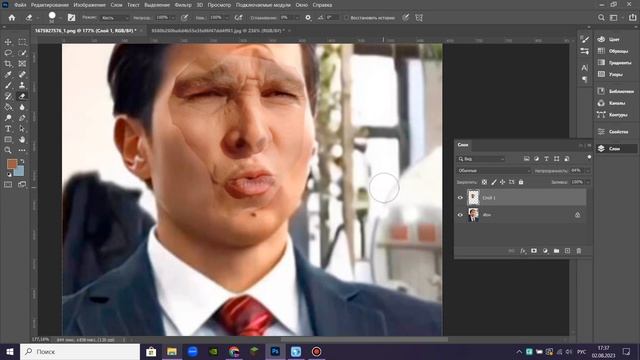Image resolution: width=640 pixels, height=360 pixels.
Task: Toggle lock position in Layers panel
Action: (x=502, y=182)
